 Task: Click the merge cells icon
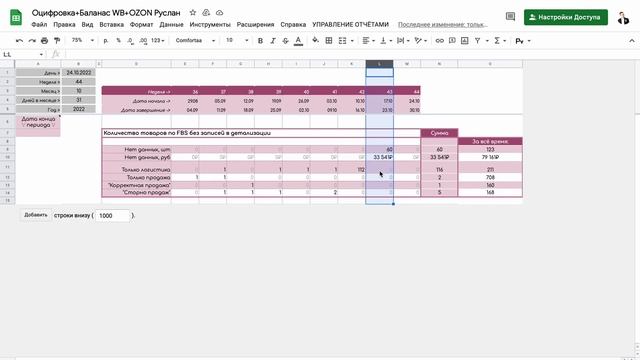point(342,40)
